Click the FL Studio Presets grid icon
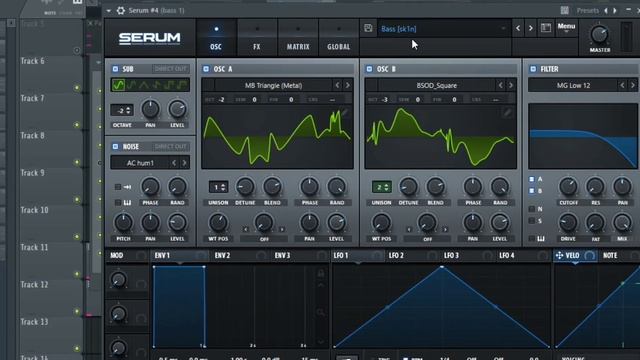This screenshot has height=360, width=640. point(564,10)
